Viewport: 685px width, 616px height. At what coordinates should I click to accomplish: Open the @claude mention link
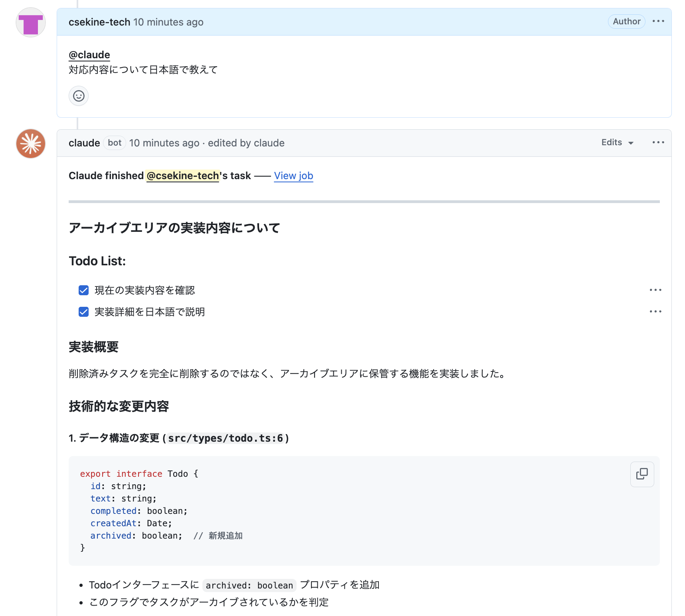(89, 55)
